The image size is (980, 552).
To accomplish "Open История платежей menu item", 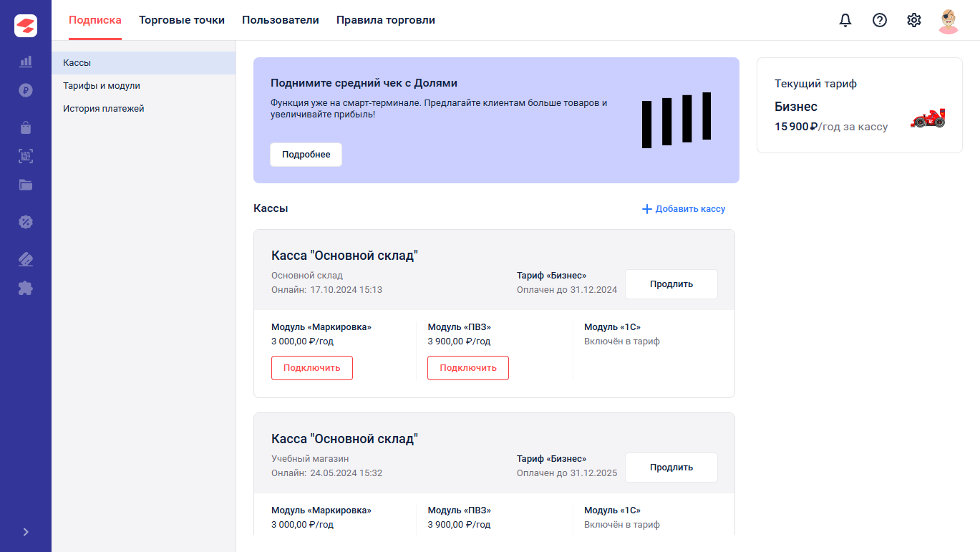I will (143, 109).
